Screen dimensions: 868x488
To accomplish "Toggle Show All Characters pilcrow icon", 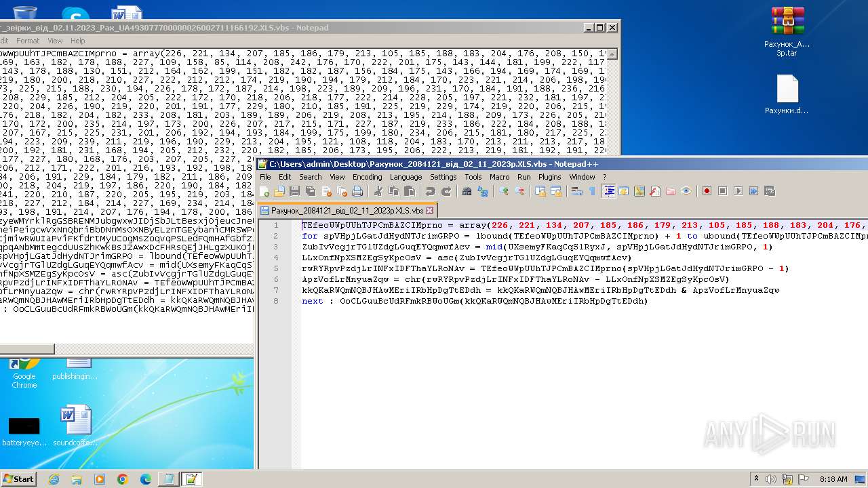I will [x=592, y=191].
